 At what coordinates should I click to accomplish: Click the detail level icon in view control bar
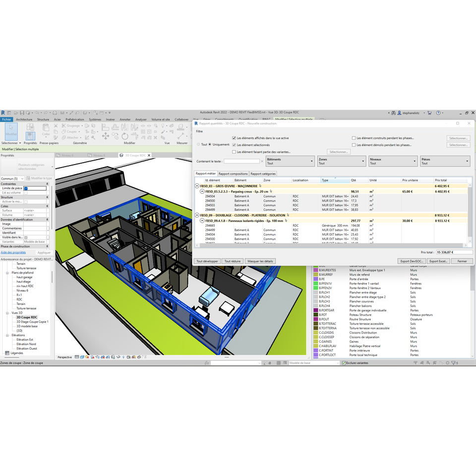point(77,357)
